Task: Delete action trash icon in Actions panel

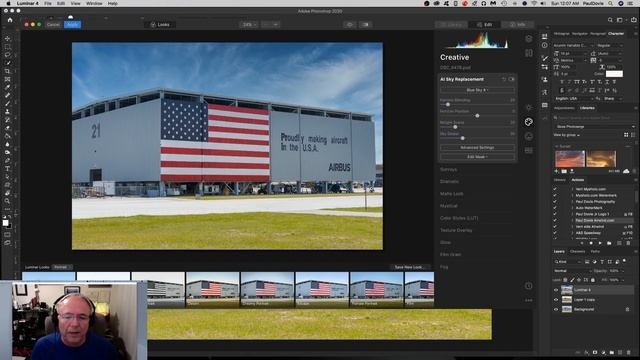Action: tap(628, 243)
